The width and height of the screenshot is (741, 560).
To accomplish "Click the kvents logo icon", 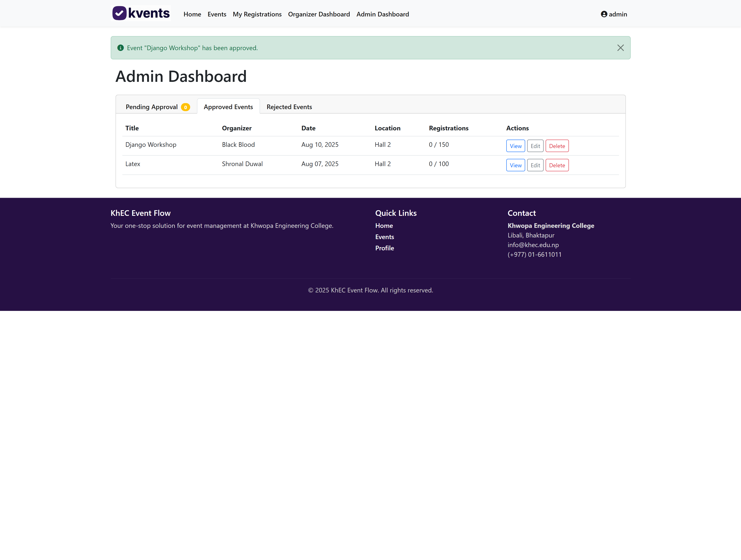I will pyautogui.click(x=119, y=13).
